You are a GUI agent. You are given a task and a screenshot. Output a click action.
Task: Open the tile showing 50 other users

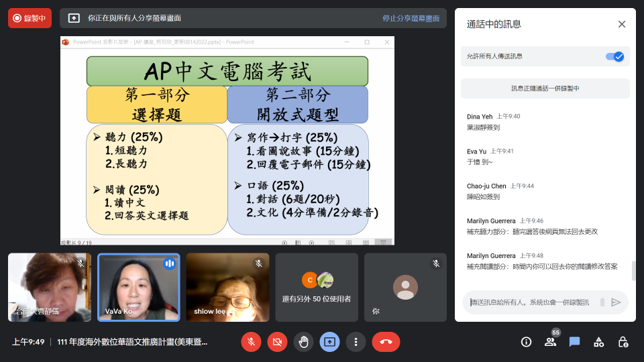tap(317, 288)
